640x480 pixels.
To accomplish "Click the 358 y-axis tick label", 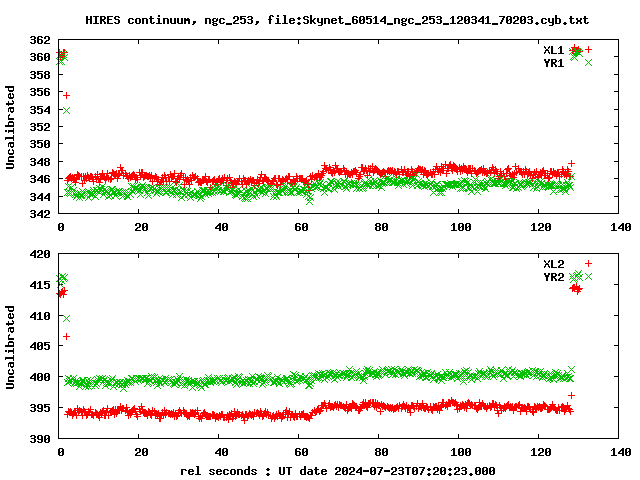I will [x=40, y=75].
